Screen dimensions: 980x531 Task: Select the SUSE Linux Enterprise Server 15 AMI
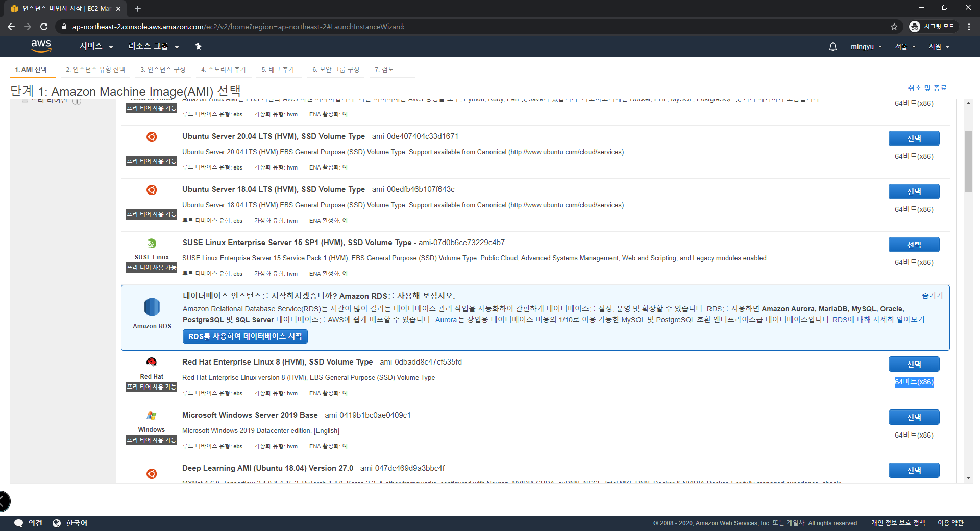point(914,245)
